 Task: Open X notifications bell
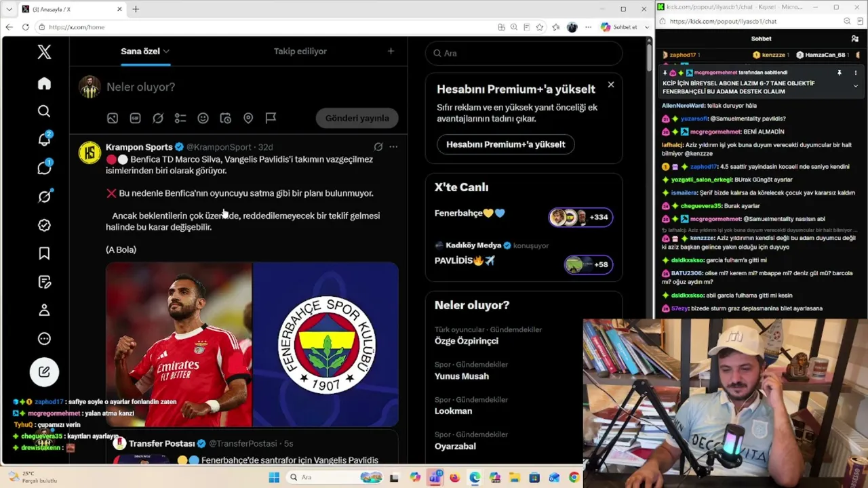[44, 139]
